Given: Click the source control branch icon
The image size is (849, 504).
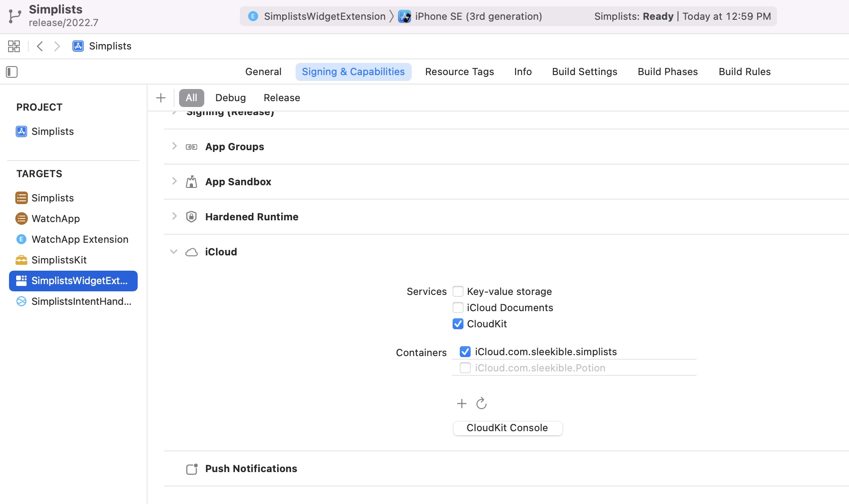Looking at the screenshot, I should coord(15,16).
